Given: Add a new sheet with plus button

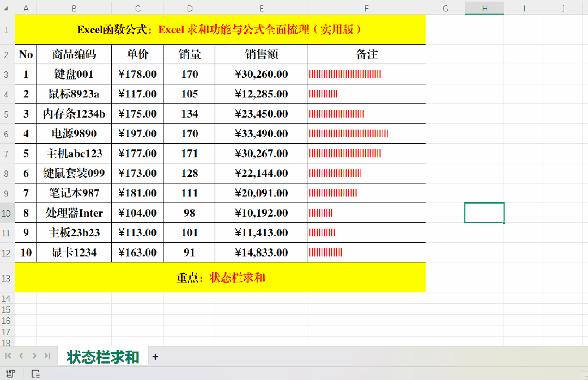Looking at the screenshot, I should pos(155,357).
